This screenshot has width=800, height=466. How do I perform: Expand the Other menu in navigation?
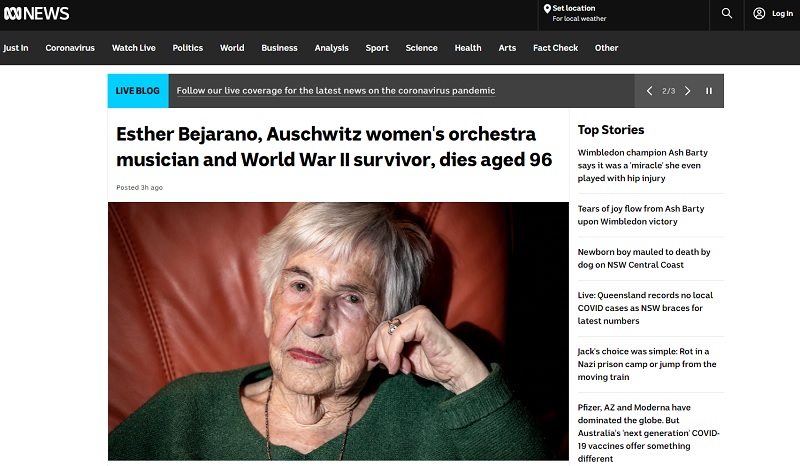(x=606, y=48)
